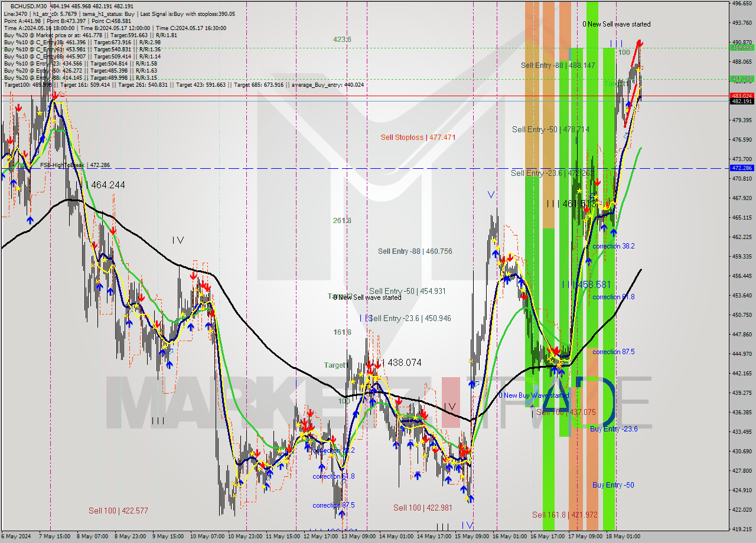The image size is (756, 543).
Task: Click the '12 May 17:00' time label
Action: pyautogui.click(x=321, y=537)
